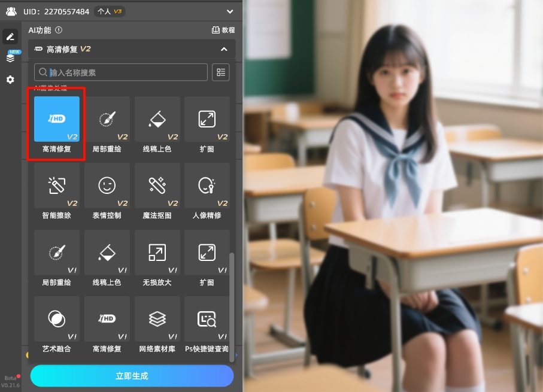Select the 无损放大 V1 tool
The width and height of the screenshot is (543, 392).
pos(157,253)
